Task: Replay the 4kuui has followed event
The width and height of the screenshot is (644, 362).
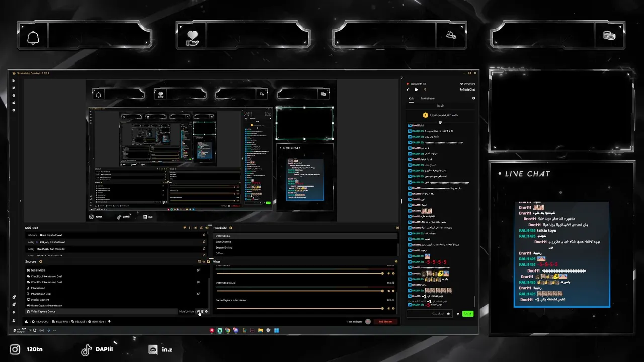Action: click(204, 235)
